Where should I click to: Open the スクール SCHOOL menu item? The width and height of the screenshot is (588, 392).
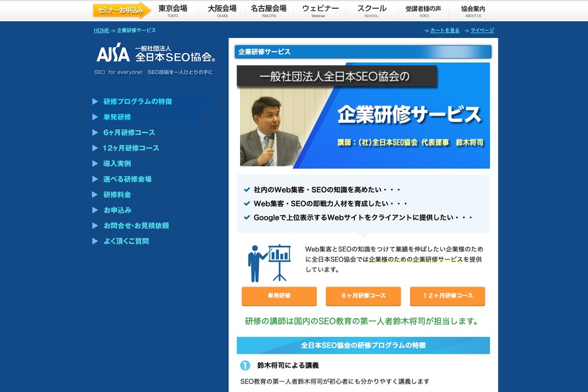click(x=372, y=11)
